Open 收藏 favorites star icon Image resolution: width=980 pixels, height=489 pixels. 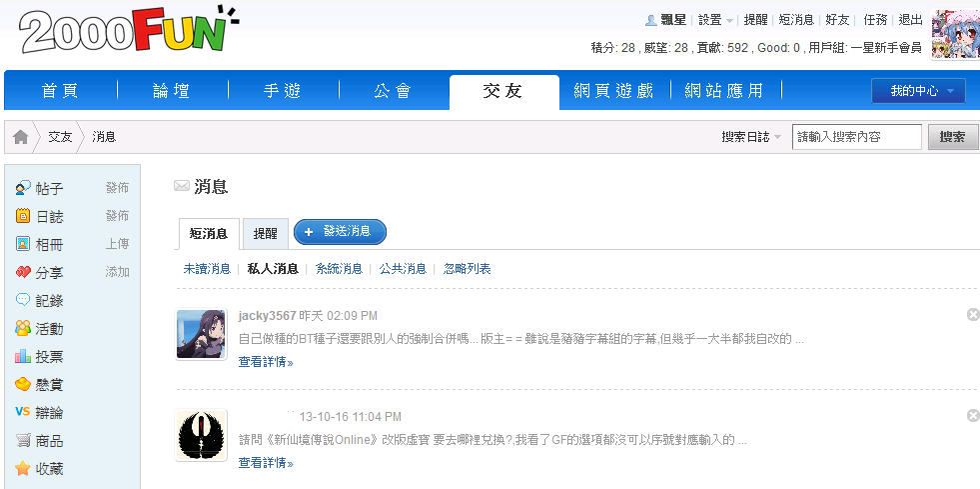coord(23,468)
